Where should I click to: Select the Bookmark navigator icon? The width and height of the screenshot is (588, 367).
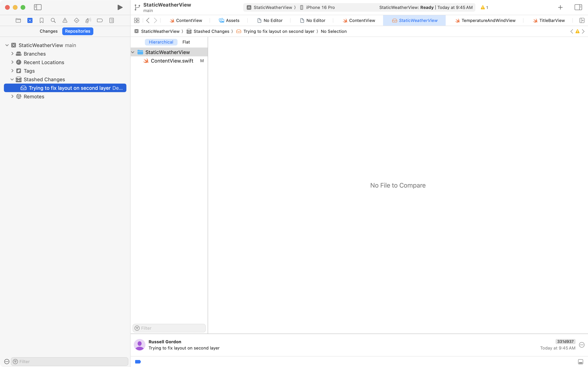click(x=42, y=20)
